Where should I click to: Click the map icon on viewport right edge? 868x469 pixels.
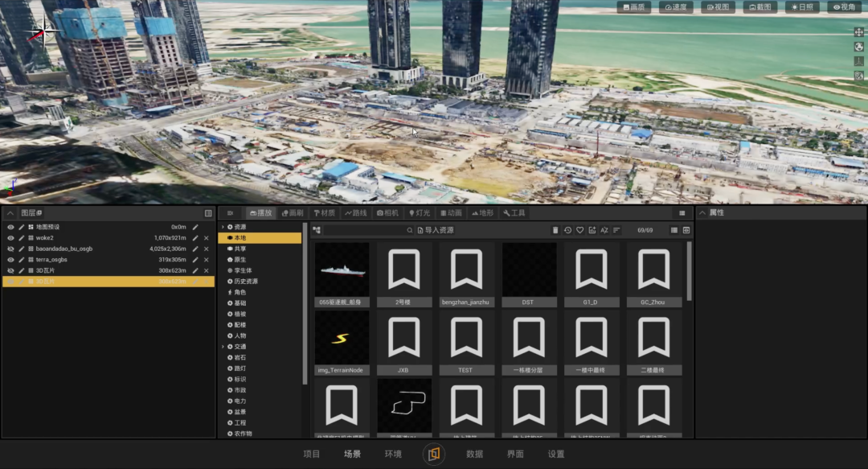[858, 76]
